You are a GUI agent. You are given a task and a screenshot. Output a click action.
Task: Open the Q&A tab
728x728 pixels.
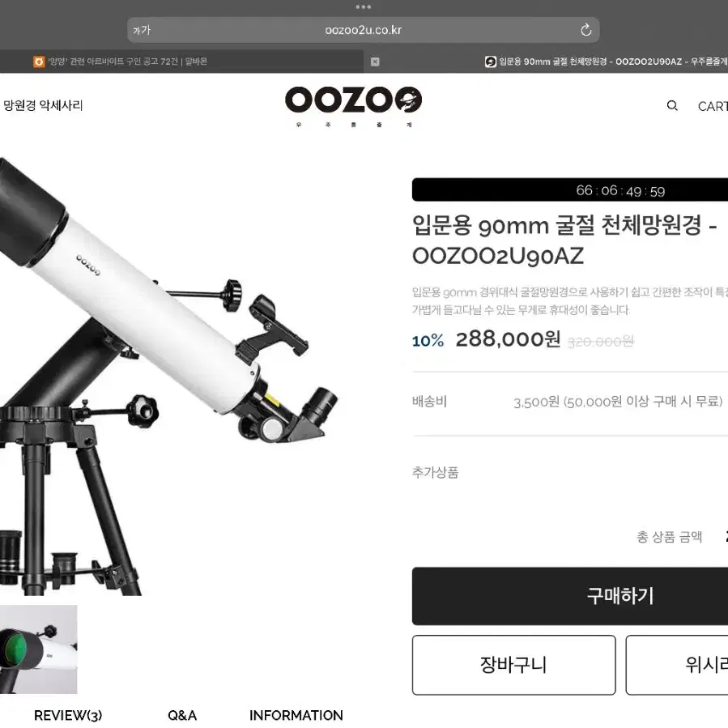click(182, 716)
